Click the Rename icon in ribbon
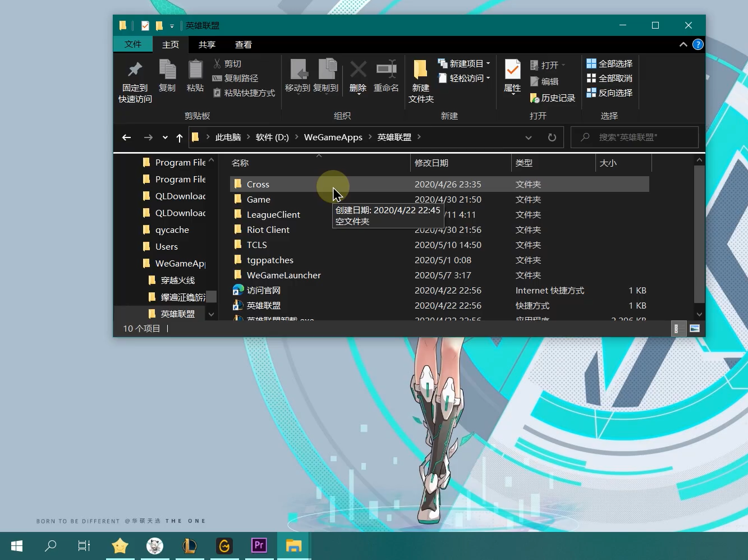This screenshot has width=748, height=560. (x=386, y=70)
